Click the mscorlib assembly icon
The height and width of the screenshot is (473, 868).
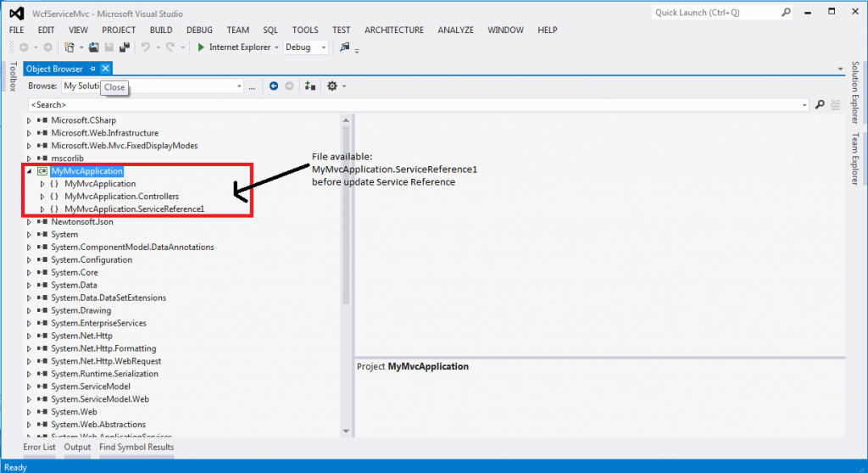coord(42,159)
